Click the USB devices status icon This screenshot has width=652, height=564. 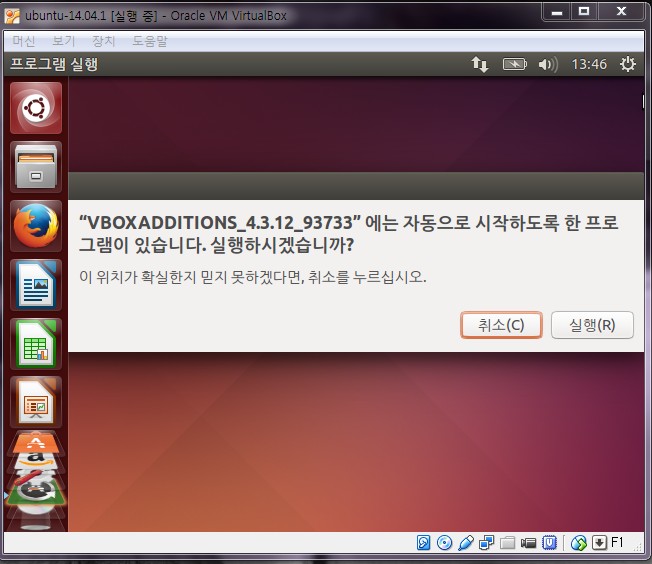point(466,543)
